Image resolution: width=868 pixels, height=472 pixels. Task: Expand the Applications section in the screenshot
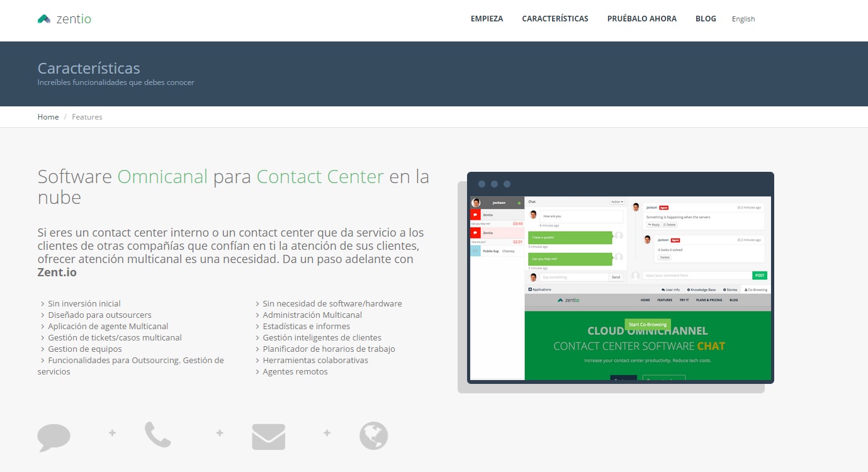(539, 289)
